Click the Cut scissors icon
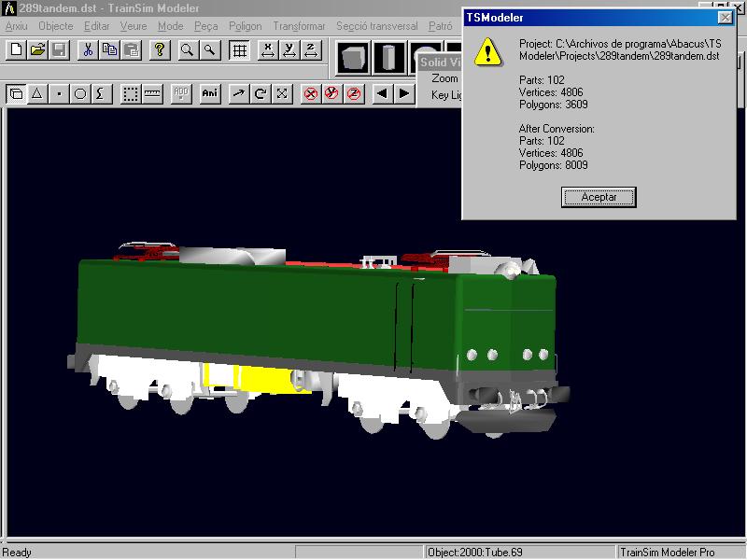 click(x=88, y=50)
